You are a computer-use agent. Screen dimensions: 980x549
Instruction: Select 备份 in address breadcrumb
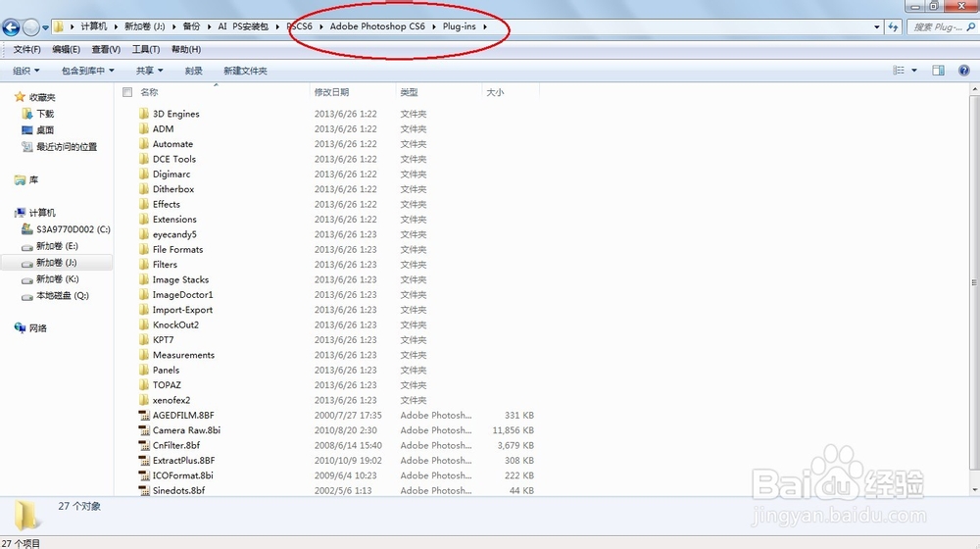(191, 26)
